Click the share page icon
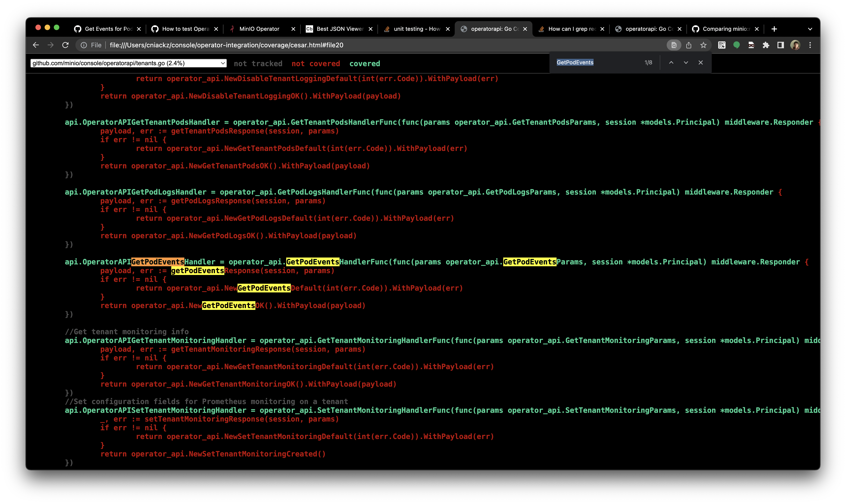846x504 pixels. [689, 45]
